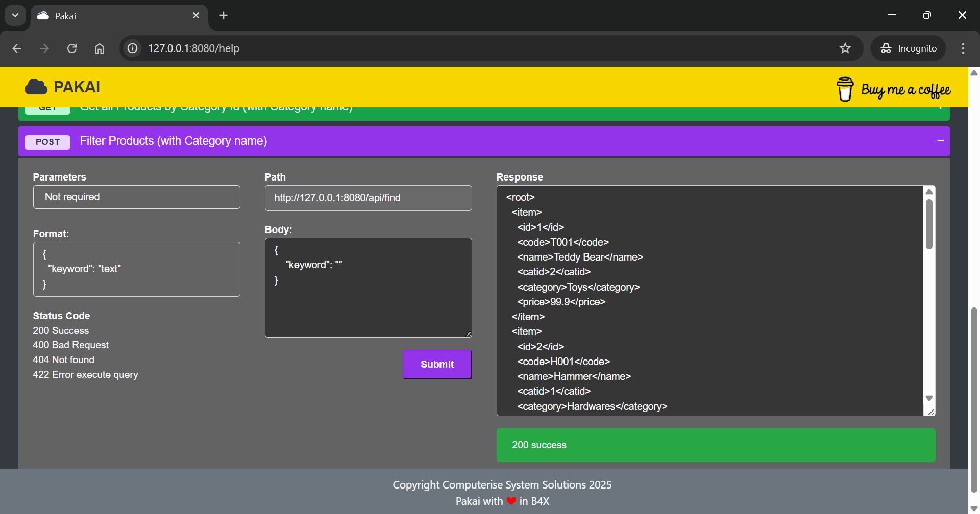Screen dimensions: 980x514
Task: Click the Submit button
Action: tap(437, 364)
